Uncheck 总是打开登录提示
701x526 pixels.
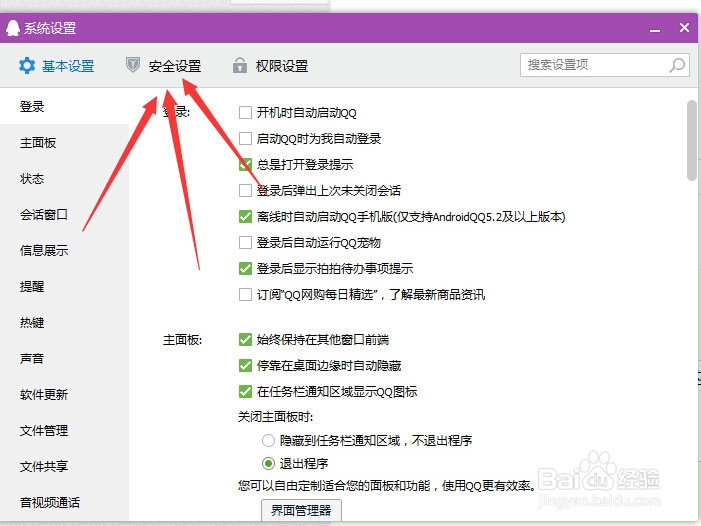245,164
